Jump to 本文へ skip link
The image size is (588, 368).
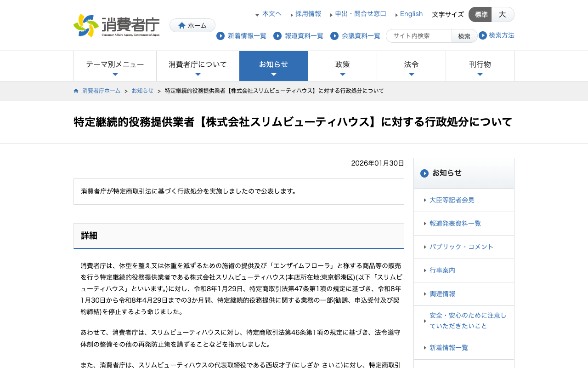tap(271, 14)
